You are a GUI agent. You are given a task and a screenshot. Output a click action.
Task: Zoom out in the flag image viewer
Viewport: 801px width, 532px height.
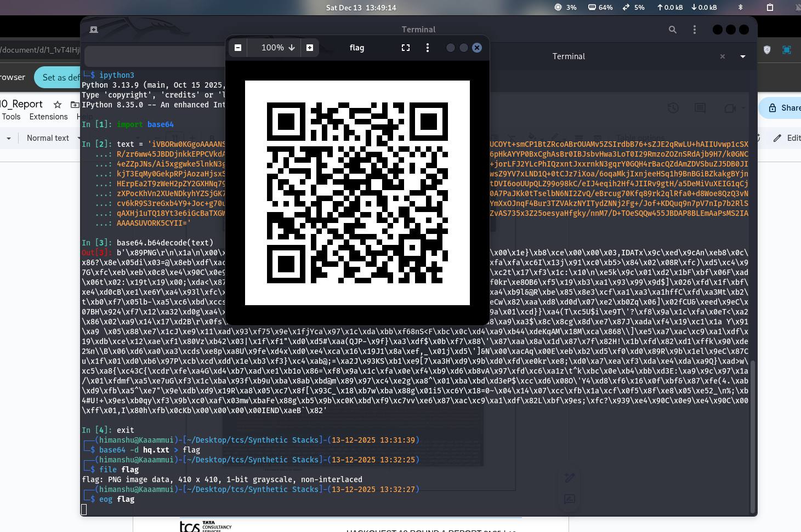[238, 48]
